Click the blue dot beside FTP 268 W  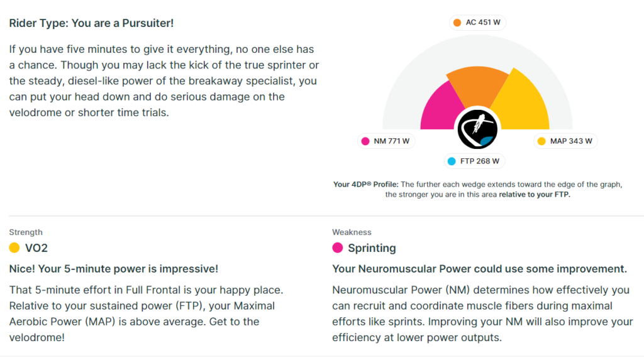click(x=452, y=161)
